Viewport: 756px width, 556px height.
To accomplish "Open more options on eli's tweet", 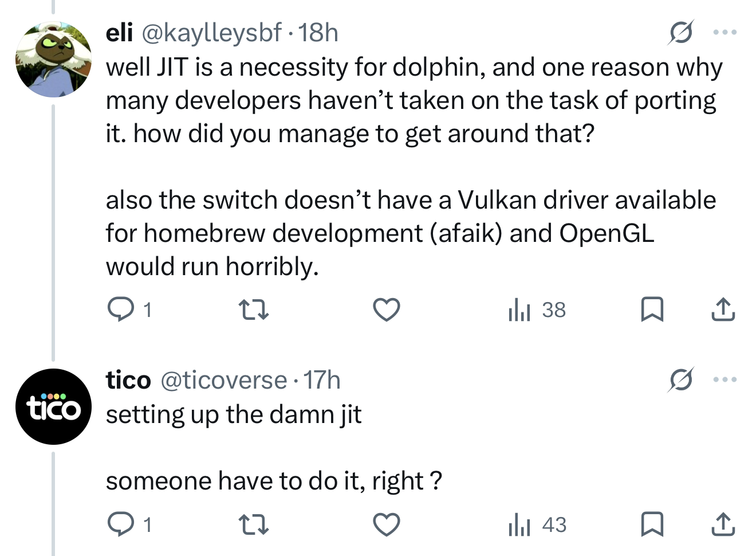I will (x=725, y=32).
